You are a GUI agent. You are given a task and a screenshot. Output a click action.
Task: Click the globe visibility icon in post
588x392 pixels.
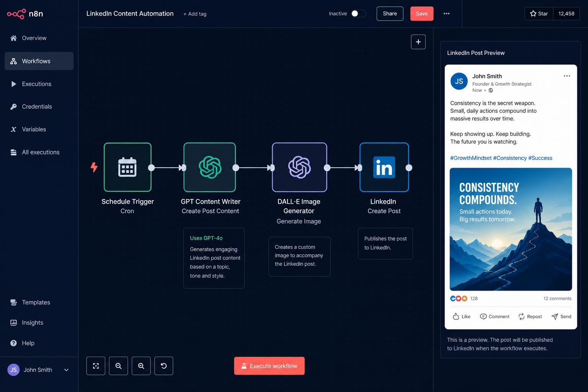[x=491, y=90]
